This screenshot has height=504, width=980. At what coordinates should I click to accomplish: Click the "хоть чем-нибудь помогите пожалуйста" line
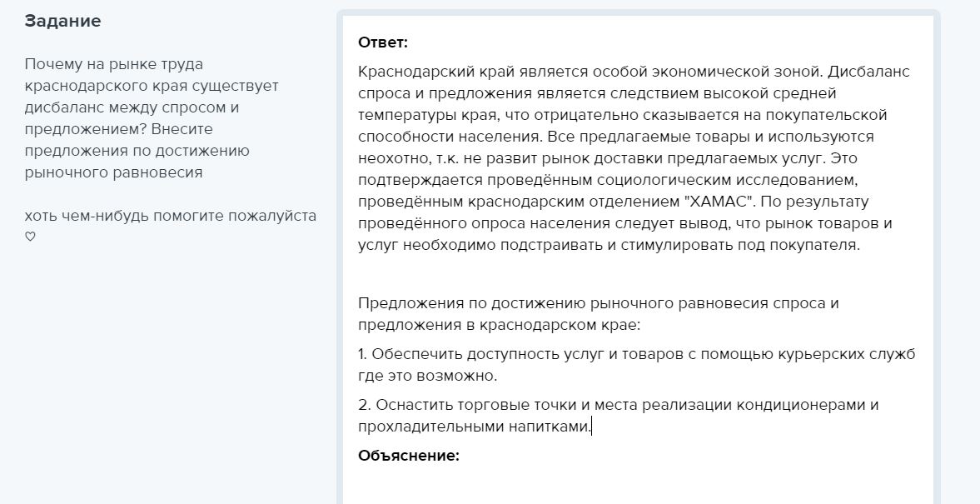point(170,216)
